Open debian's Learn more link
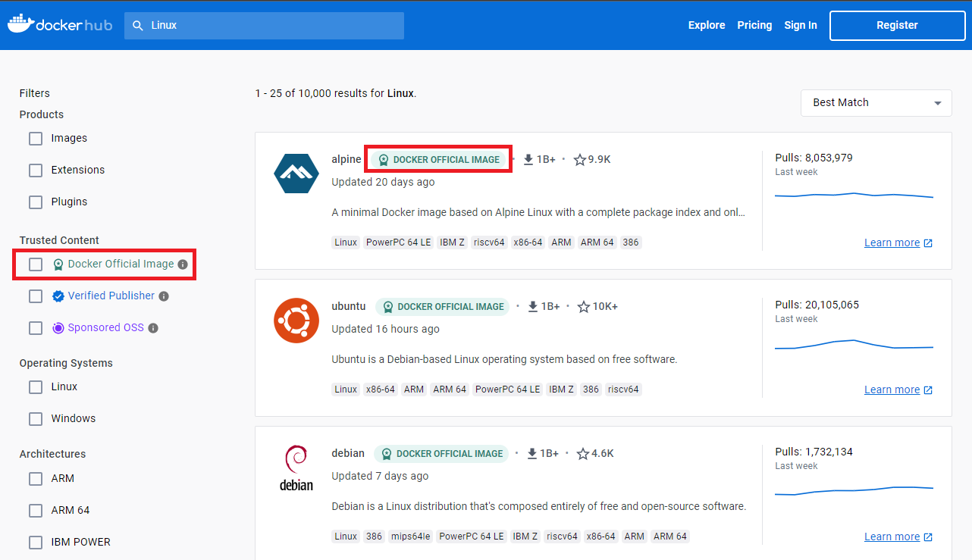The image size is (972, 560). coord(892,537)
